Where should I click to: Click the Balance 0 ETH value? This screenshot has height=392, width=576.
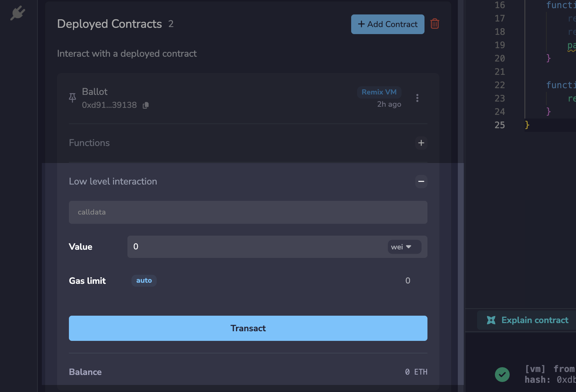(416, 372)
